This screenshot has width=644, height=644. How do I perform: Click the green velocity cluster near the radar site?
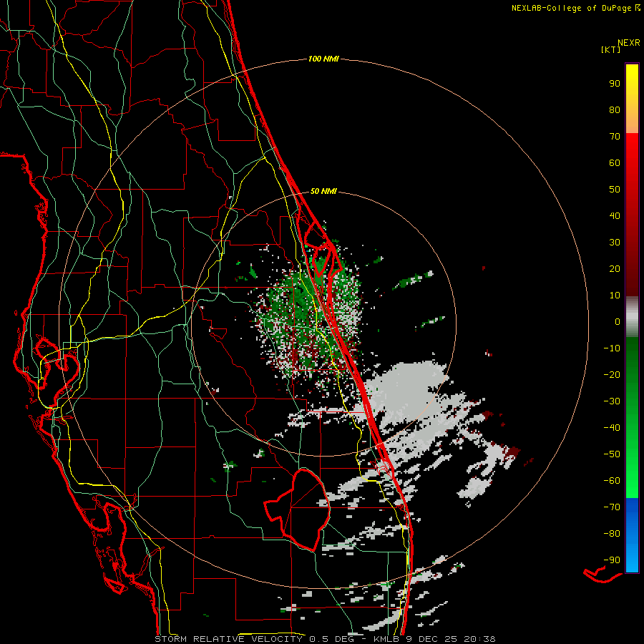(306, 316)
